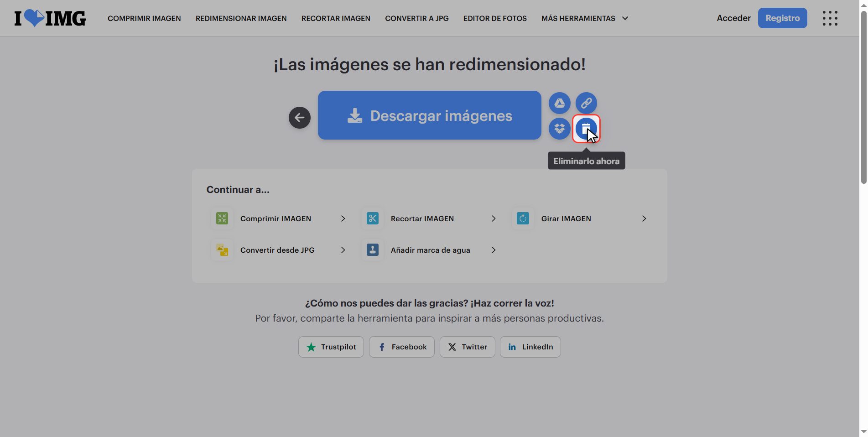868x437 pixels.
Task: Select the Girar IMAGEN text link
Action: 566,218
